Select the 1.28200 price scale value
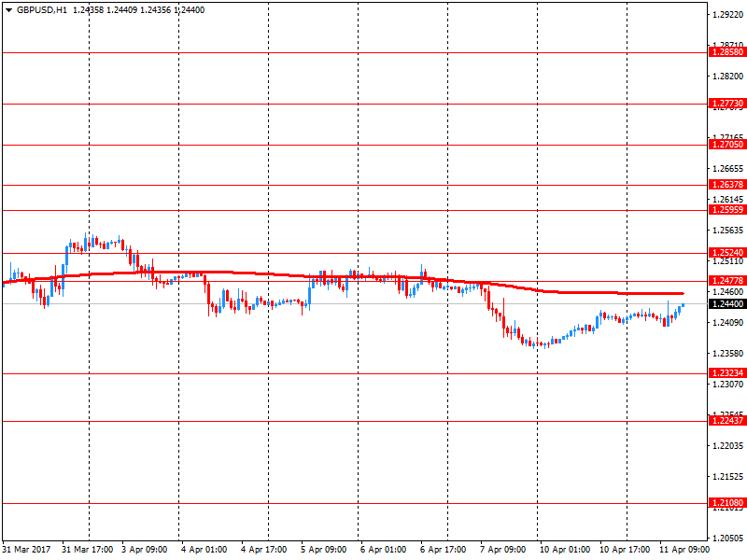The width and height of the screenshot is (747, 560). pyautogui.click(x=728, y=77)
